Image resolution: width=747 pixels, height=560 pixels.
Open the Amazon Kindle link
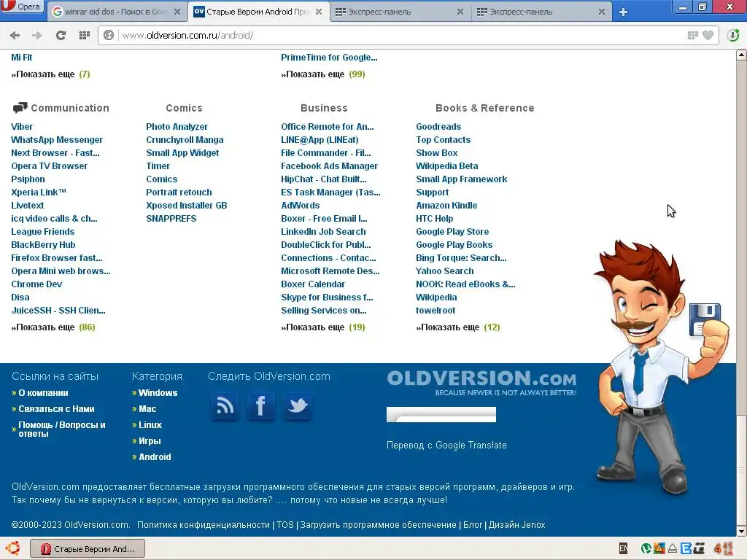point(446,206)
